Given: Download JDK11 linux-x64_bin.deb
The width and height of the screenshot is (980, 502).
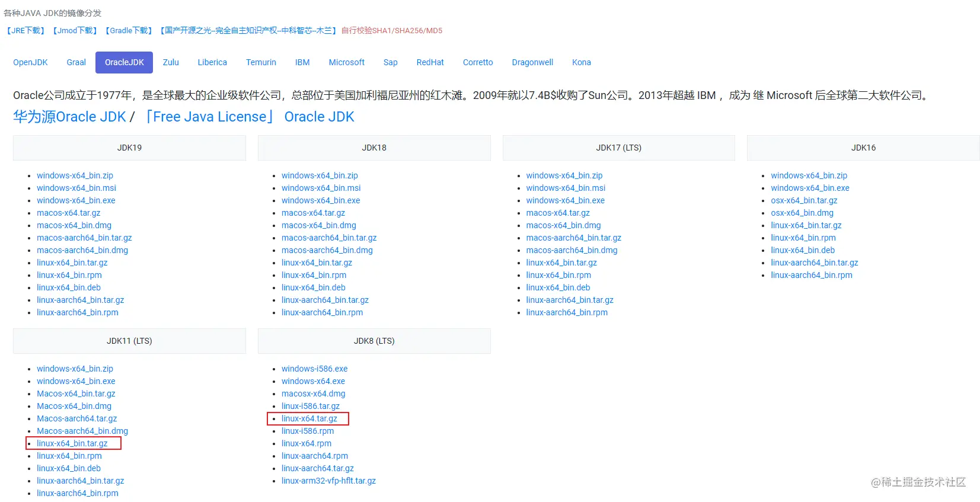Looking at the screenshot, I should (69, 468).
